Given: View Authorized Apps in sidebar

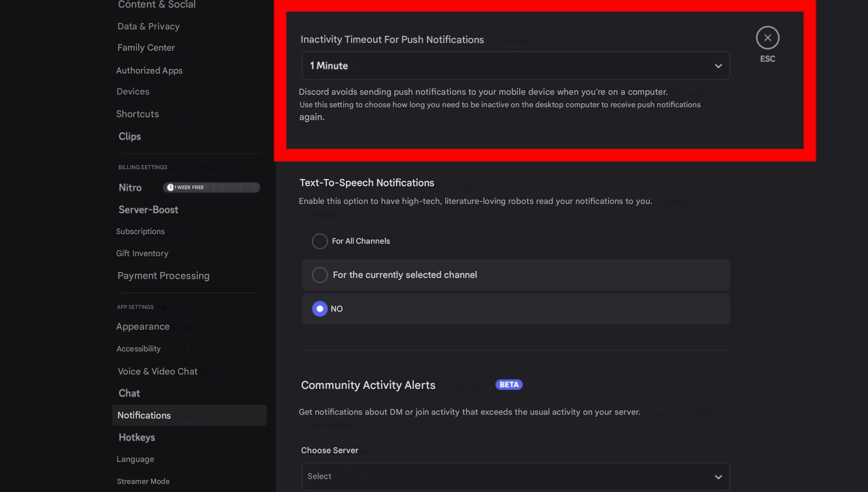Looking at the screenshot, I should coord(149,71).
